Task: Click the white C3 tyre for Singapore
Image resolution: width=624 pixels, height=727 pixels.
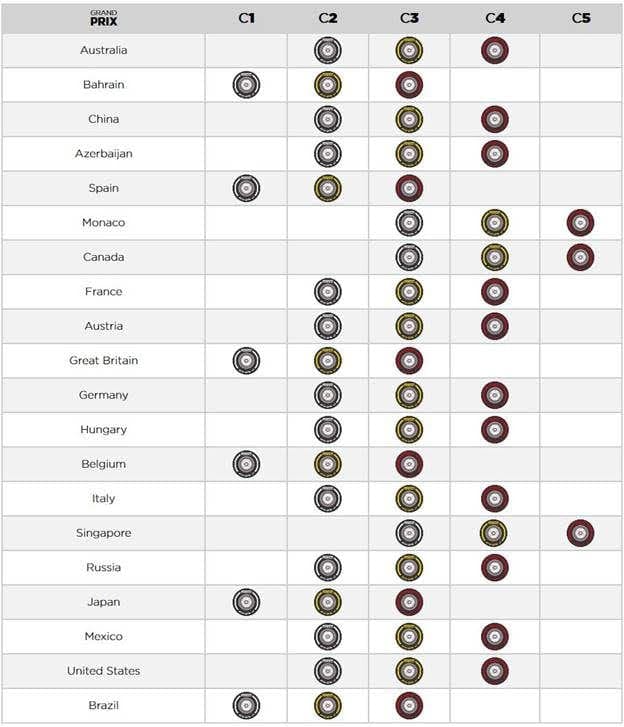Action: pos(409,533)
